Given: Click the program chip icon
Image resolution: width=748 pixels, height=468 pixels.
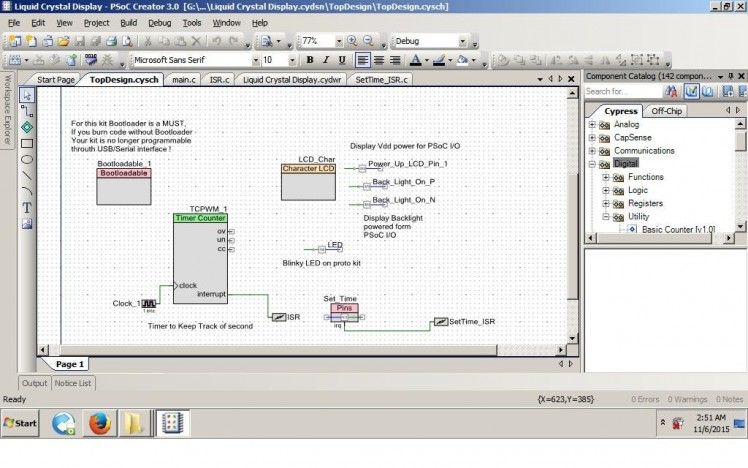Looking at the screenshot, I should click(91, 60).
